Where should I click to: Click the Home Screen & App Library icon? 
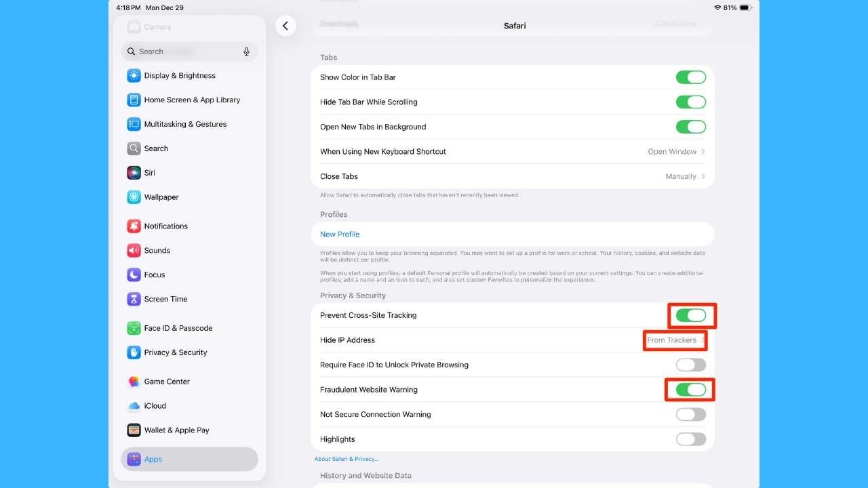point(134,100)
